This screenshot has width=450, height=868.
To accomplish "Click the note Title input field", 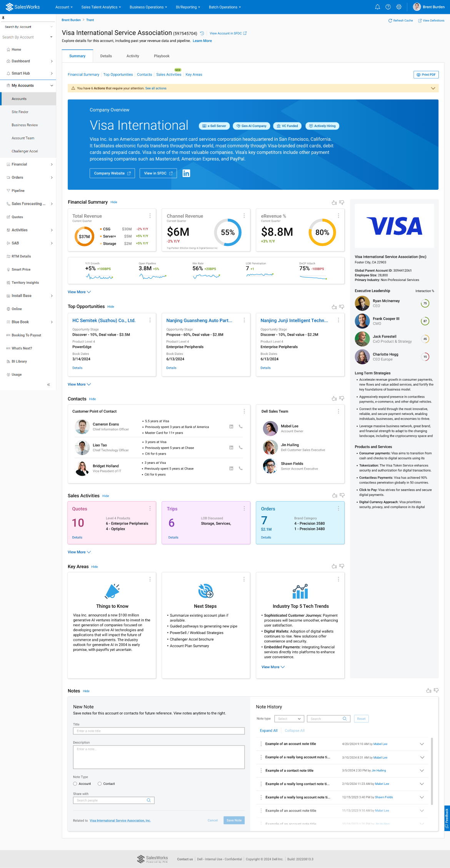I will coord(159,731).
